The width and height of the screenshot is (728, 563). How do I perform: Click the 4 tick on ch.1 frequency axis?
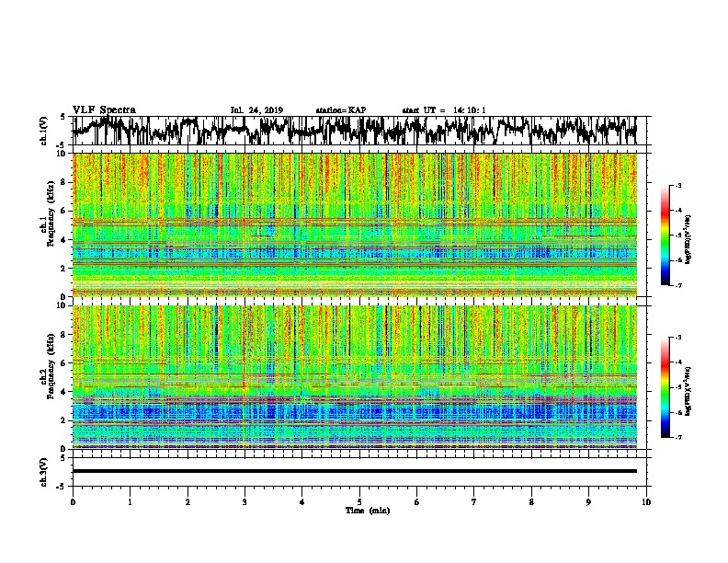(x=63, y=240)
